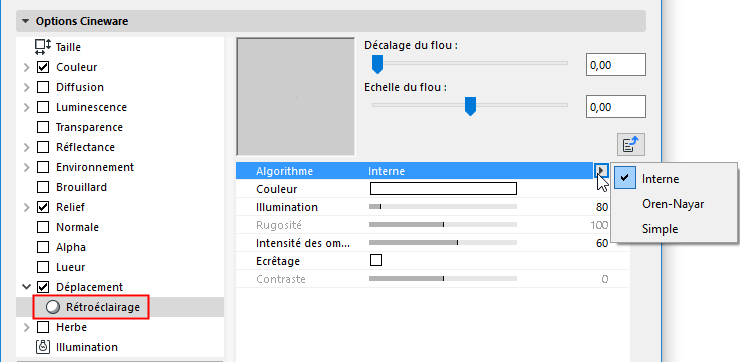Expand the Herbe tree node
This screenshot has height=362, width=740.
[26, 327]
